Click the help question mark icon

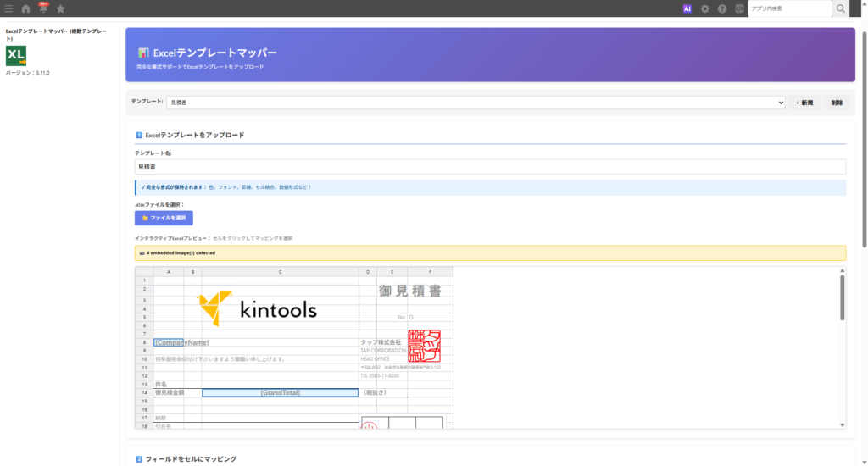tap(722, 8)
